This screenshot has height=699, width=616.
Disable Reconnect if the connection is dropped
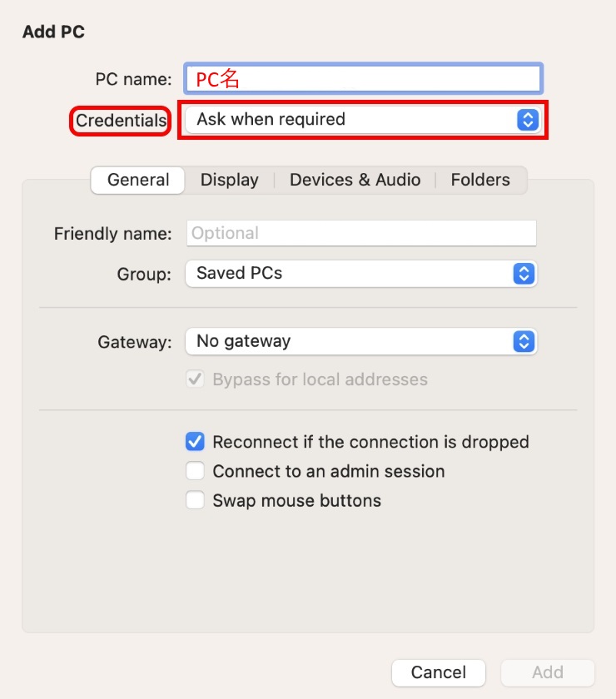(195, 442)
